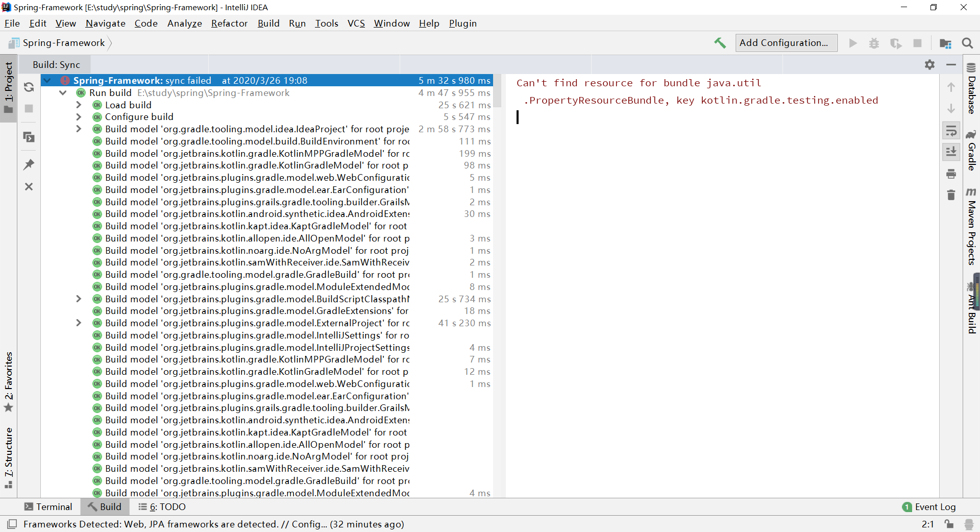Select the Build: Sync tab
This screenshot has height=532, width=980.
tap(56, 65)
